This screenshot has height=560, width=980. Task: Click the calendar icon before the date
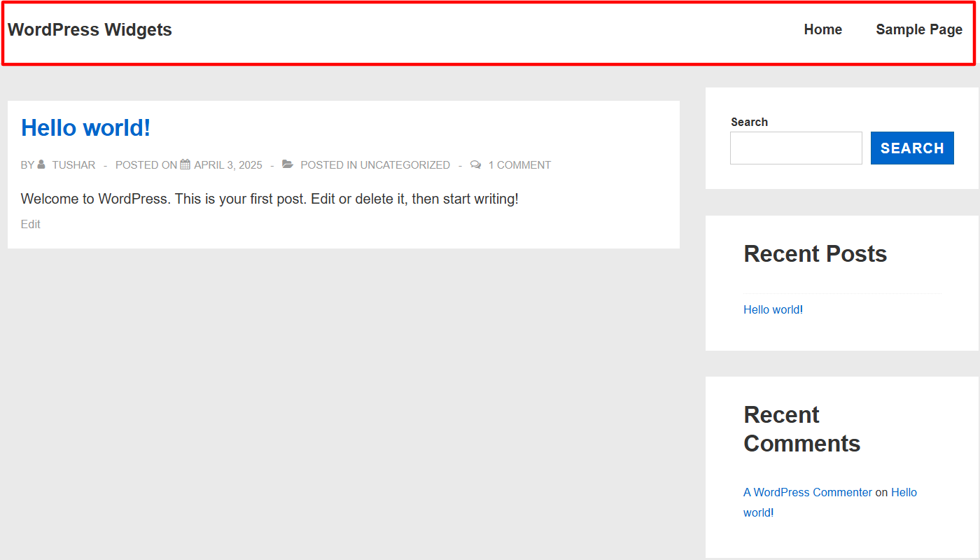click(185, 164)
